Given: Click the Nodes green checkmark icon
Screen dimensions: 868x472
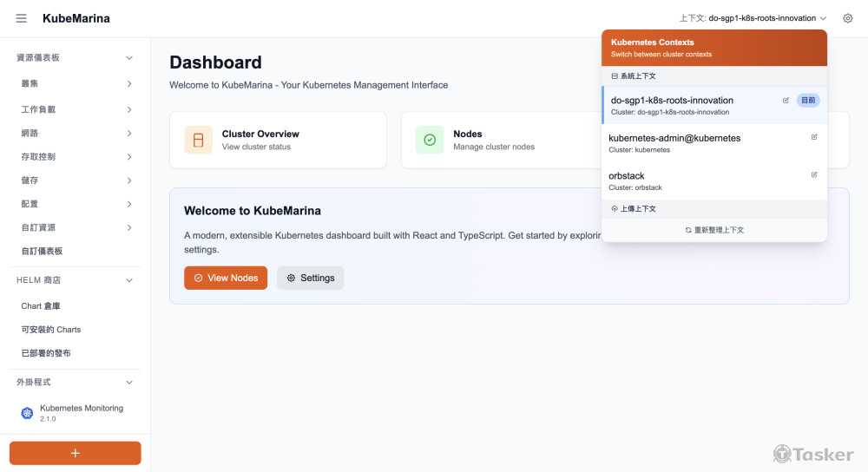Looking at the screenshot, I should pos(430,140).
